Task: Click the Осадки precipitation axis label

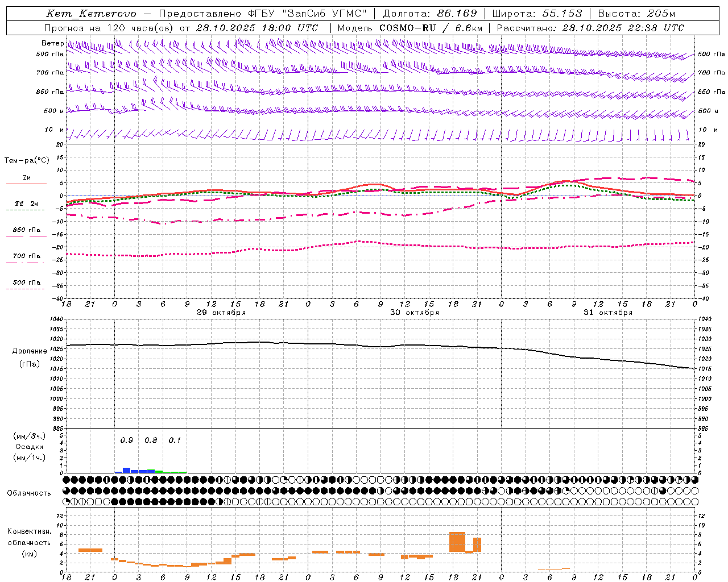Action: coord(30,447)
